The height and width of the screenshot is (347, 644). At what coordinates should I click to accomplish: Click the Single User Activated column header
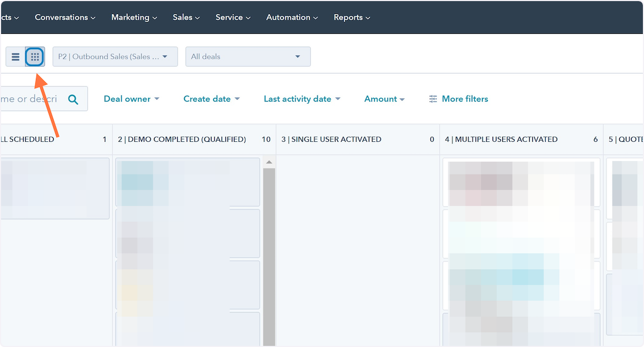click(331, 139)
